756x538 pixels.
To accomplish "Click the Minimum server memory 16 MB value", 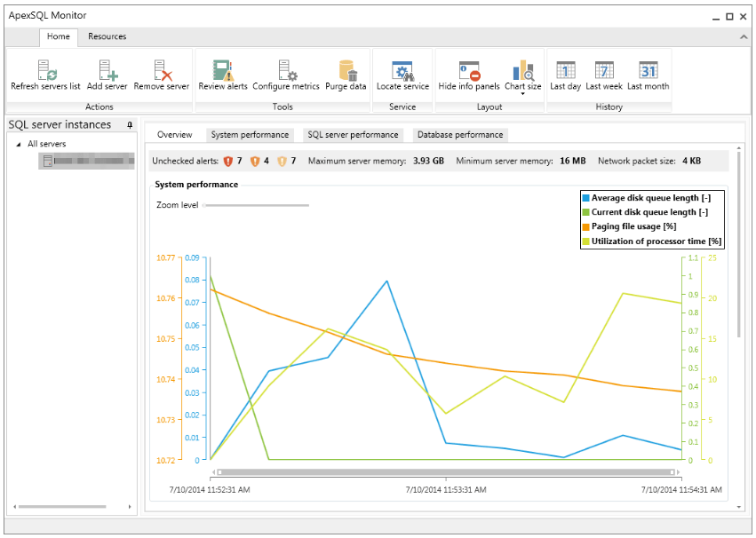I will point(572,162).
